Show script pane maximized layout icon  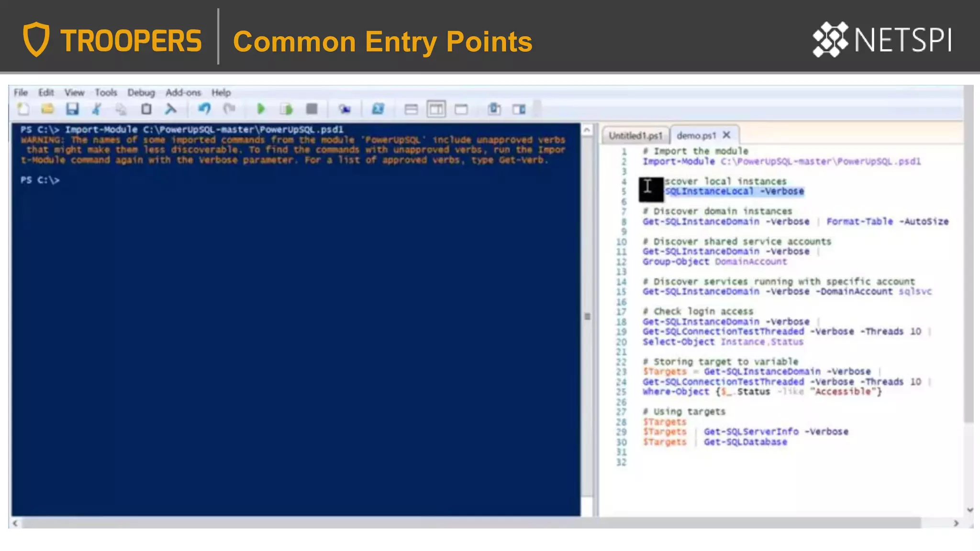(461, 110)
